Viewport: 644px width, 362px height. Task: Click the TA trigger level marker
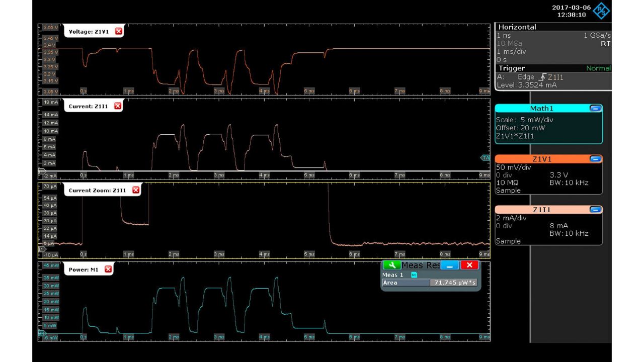coord(486,158)
